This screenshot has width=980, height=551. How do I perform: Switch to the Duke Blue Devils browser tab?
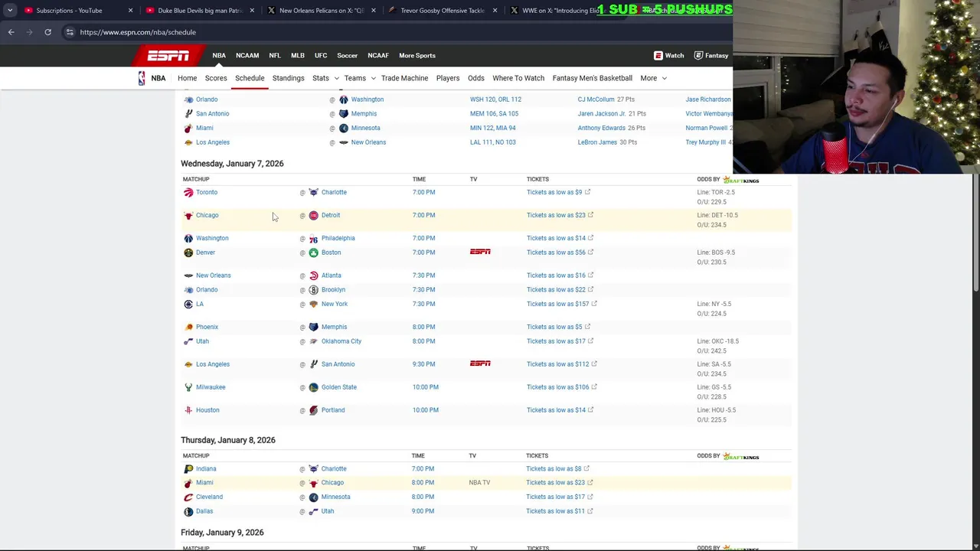199,11
